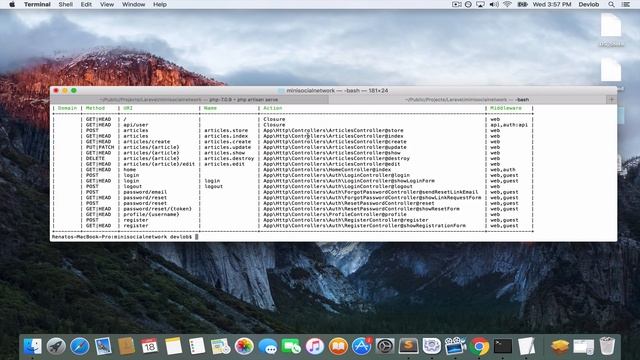Click the profile/{username} URI entry
Screen dimensions: 640x360
click(x=151, y=214)
